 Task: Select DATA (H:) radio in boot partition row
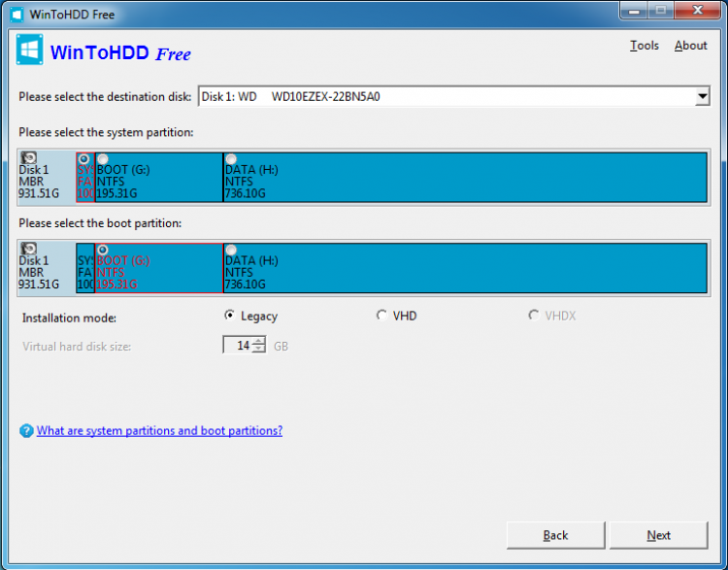pos(231,250)
